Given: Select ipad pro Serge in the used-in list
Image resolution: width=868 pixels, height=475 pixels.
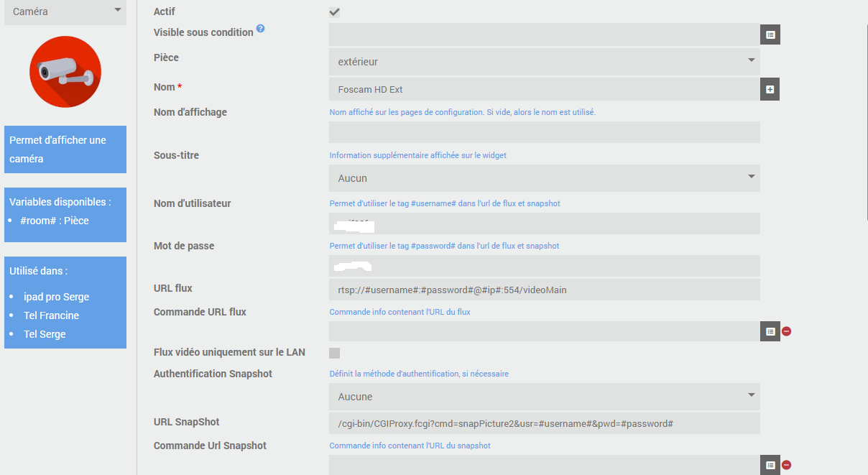Looking at the screenshot, I should [56, 297].
